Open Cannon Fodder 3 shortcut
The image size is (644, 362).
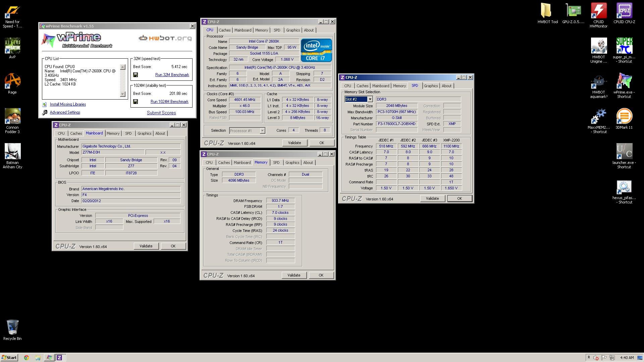click(x=12, y=121)
